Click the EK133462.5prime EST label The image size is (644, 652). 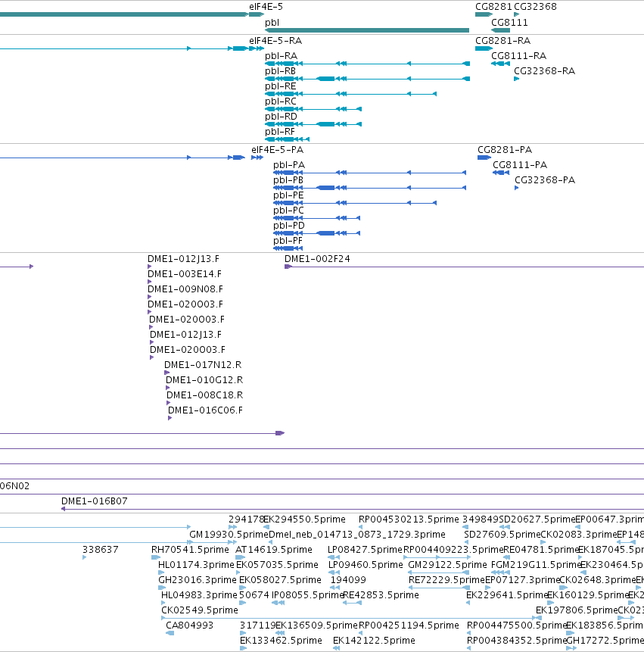pos(281,641)
